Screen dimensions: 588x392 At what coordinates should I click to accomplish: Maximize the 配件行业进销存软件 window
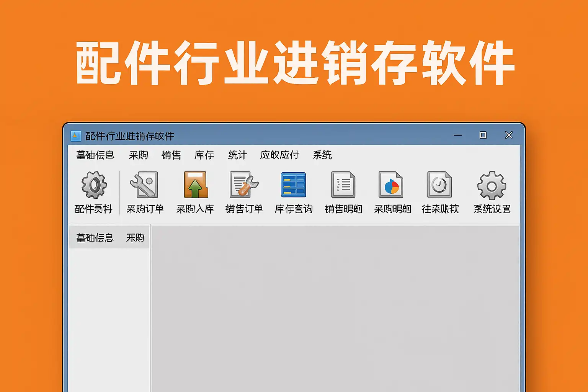[483, 135]
